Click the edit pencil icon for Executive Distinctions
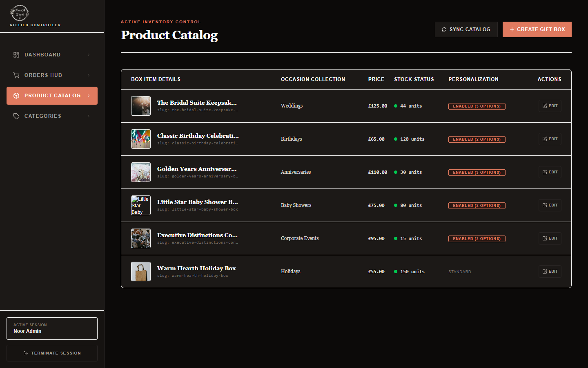Image resolution: width=588 pixels, height=368 pixels. (x=545, y=238)
